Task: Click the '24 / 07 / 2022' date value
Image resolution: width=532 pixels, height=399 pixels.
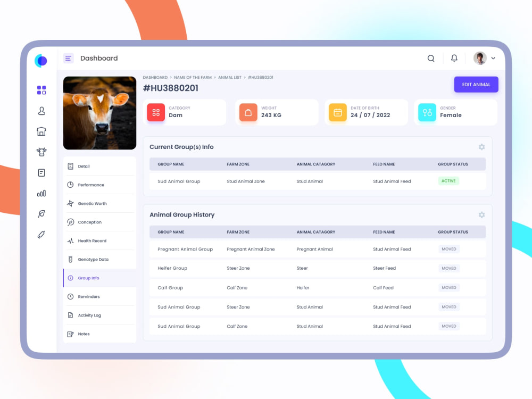Action: (x=370, y=115)
